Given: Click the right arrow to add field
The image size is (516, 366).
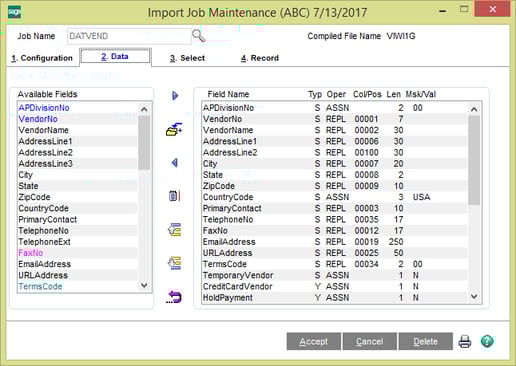Looking at the screenshot, I should (x=175, y=96).
